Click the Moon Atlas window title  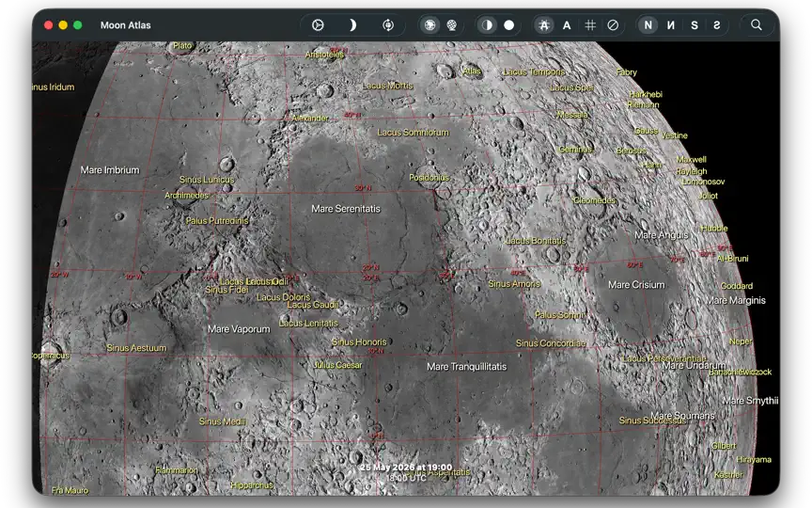(x=125, y=24)
